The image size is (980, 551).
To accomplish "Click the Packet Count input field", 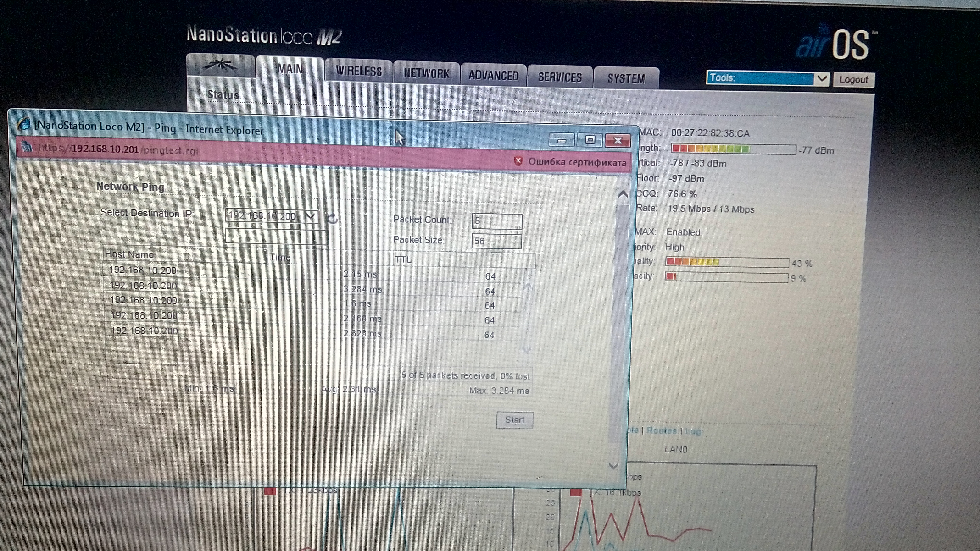I will 497,221.
